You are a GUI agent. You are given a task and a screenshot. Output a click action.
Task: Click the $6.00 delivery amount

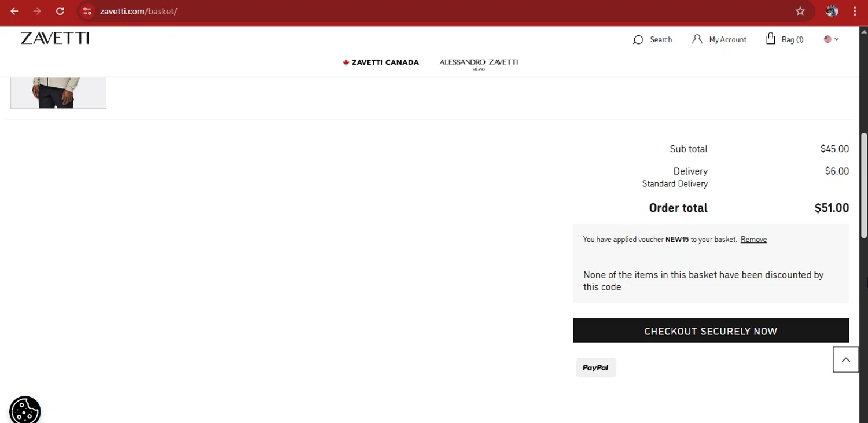(x=837, y=171)
